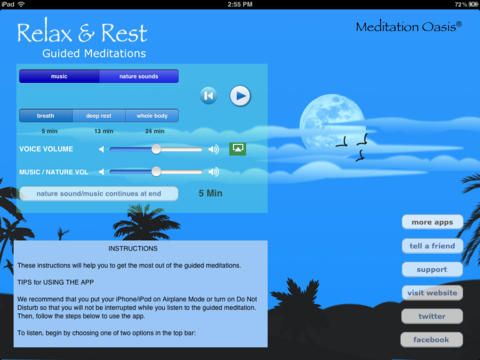The width and height of the screenshot is (480, 360).
Task: Open the green AirPlay icon
Action: pyautogui.click(x=238, y=149)
